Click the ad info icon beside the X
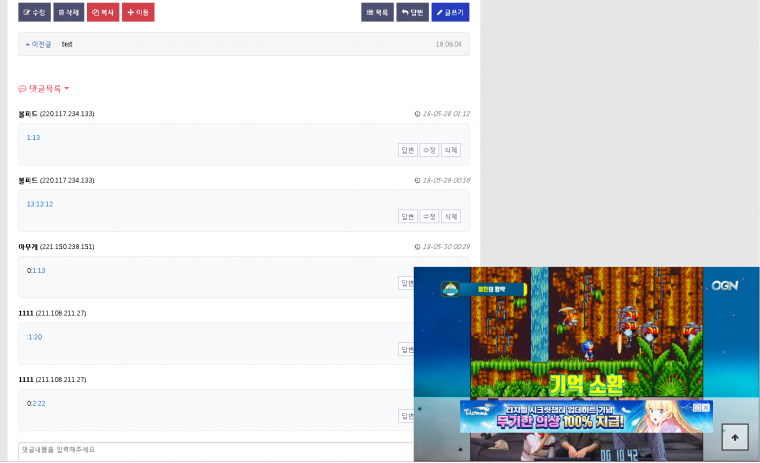 (x=697, y=408)
